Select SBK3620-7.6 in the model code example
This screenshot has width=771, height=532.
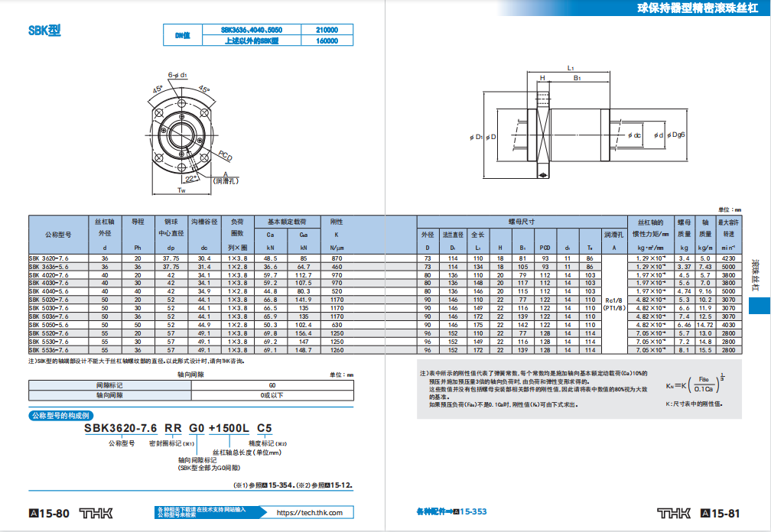click(x=121, y=428)
